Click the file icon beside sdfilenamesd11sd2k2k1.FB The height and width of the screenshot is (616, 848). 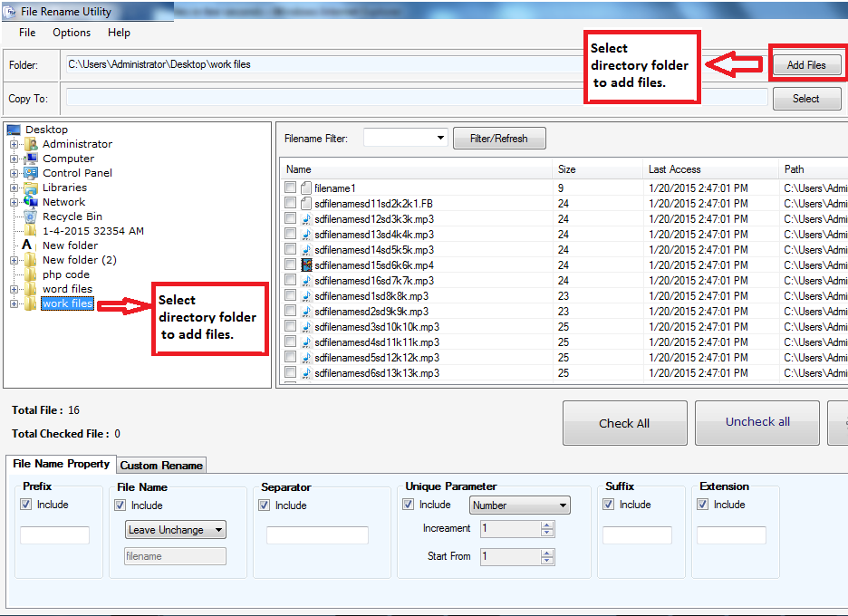305,203
